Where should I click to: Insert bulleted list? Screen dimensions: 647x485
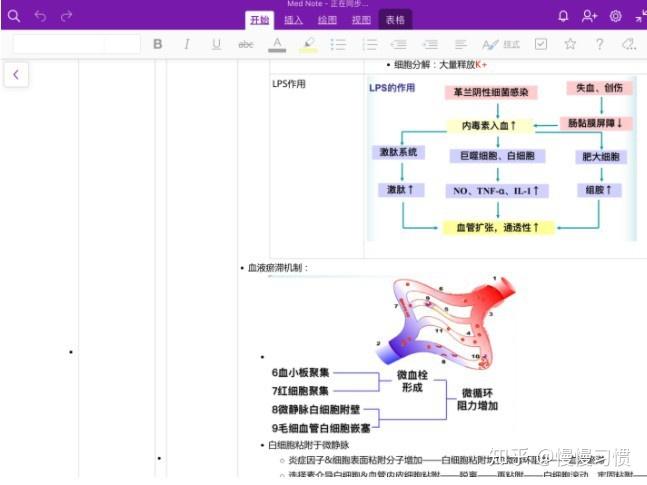click(x=338, y=44)
